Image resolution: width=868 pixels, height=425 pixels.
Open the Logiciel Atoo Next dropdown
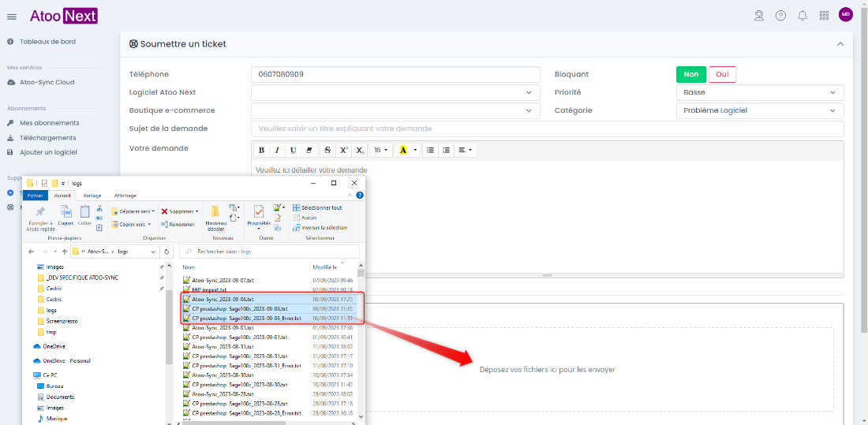click(395, 92)
